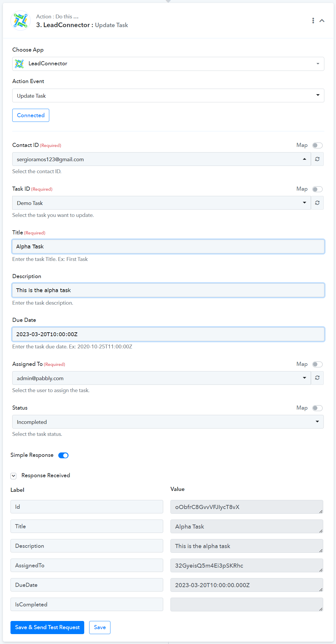Enable Map toggle for Task ID

click(x=317, y=189)
